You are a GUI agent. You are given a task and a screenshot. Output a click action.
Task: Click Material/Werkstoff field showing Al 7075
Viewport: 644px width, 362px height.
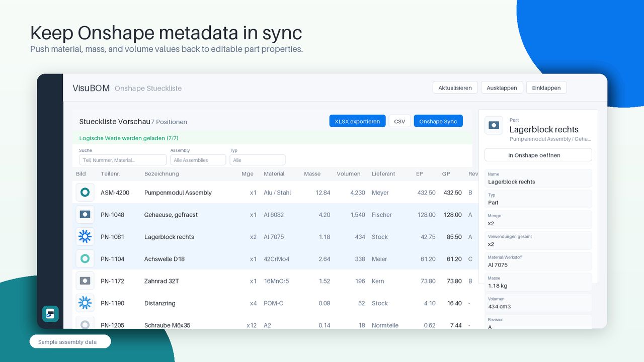point(538,261)
